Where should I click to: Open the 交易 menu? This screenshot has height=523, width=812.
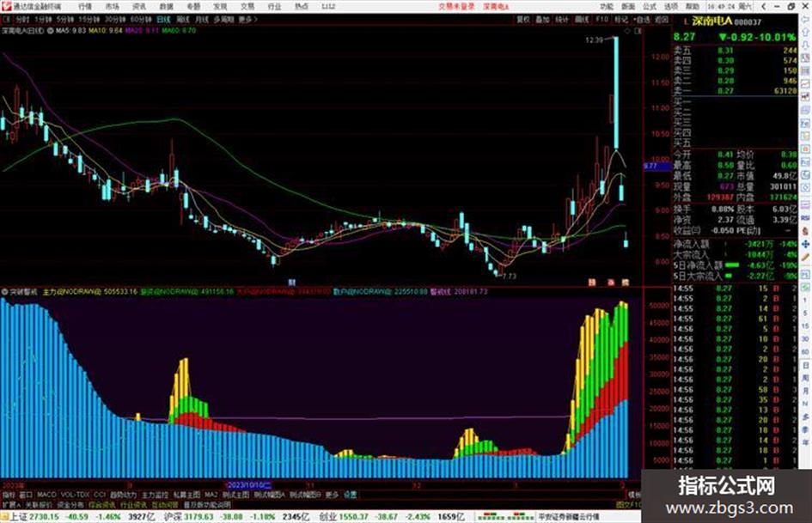click(x=247, y=6)
